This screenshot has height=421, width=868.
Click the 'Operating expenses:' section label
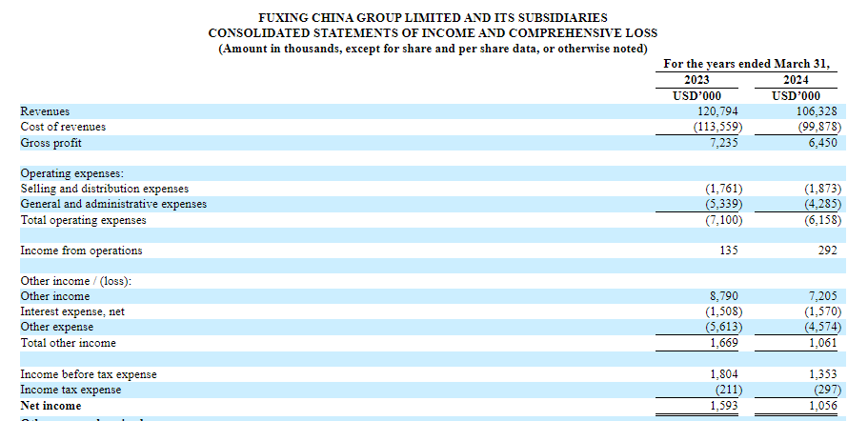pos(72,173)
